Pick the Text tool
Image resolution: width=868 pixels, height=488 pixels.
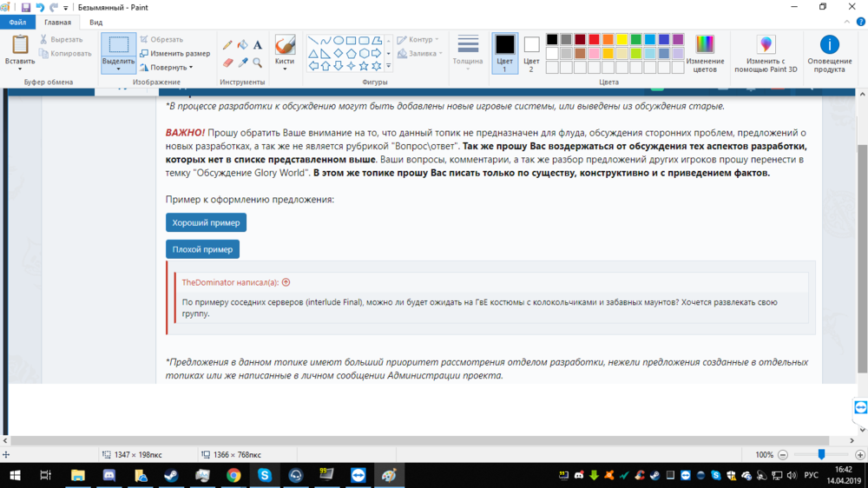pyautogui.click(x=258, y=45)
